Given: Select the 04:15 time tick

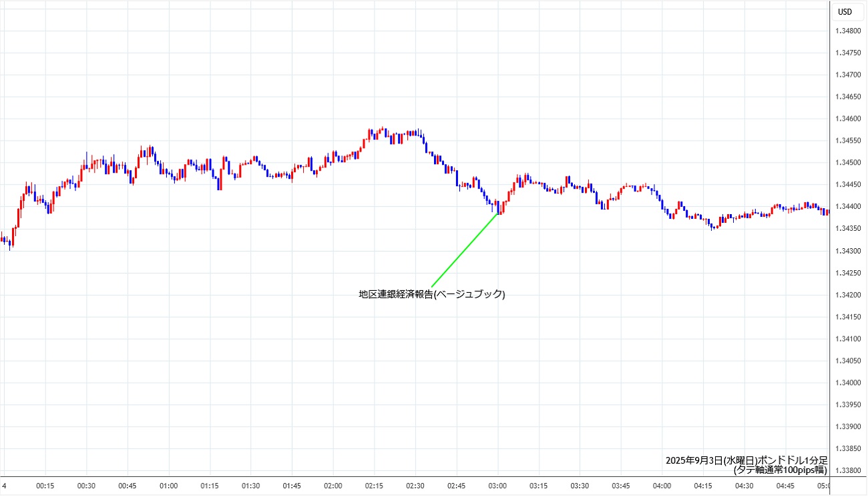Looking at the screenshot, I should tap(703, 486).
